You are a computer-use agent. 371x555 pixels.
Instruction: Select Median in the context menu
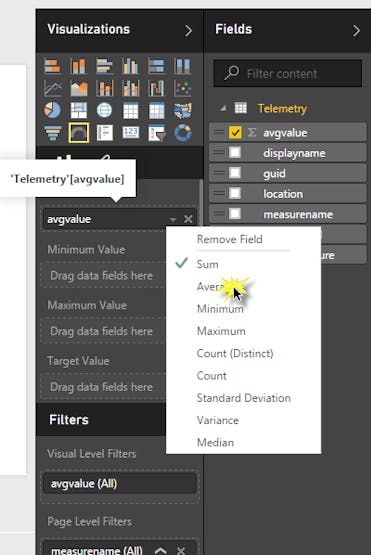215,442
